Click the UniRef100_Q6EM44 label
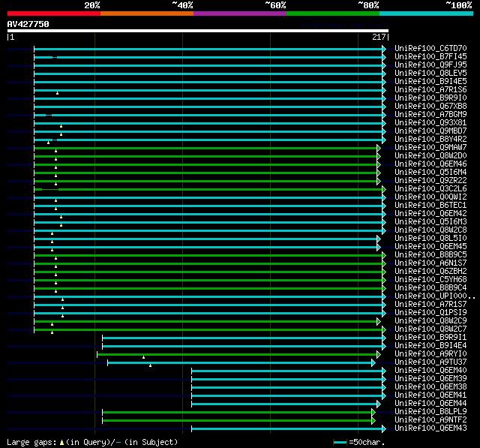Screen dimensions: 480x448 coord(430,404)
